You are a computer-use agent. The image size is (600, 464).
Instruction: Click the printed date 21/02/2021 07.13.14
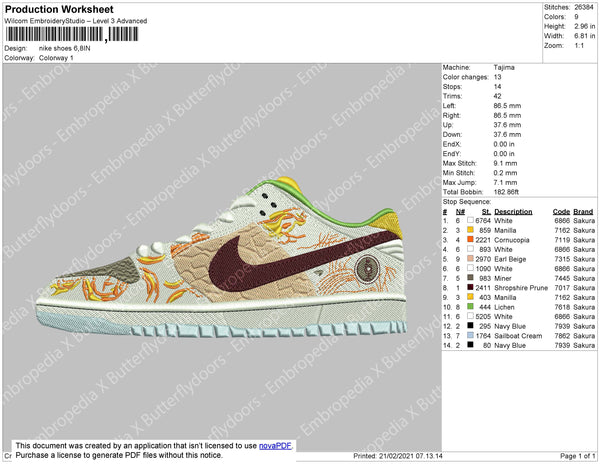coord(411,456)
